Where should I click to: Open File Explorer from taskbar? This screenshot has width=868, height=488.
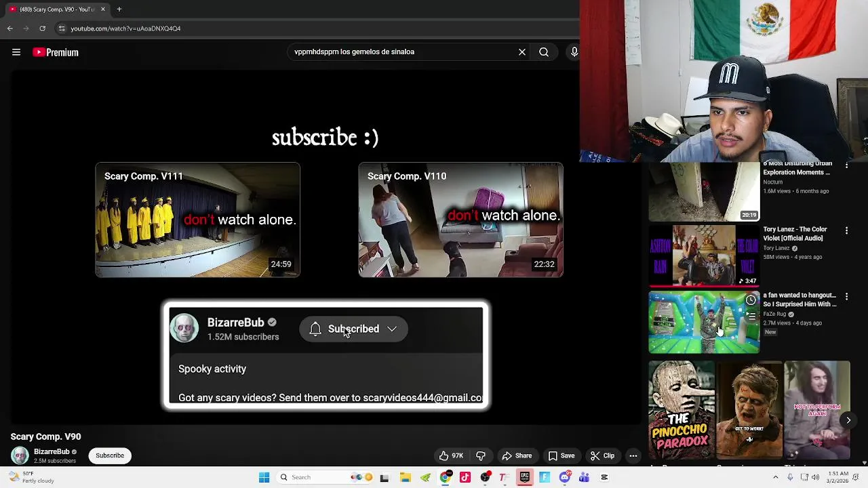[405, 477]
